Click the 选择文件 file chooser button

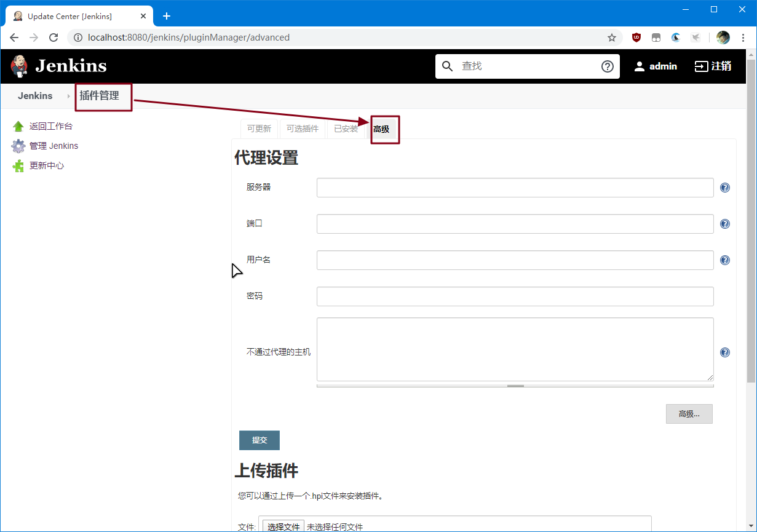pos(283,527)
